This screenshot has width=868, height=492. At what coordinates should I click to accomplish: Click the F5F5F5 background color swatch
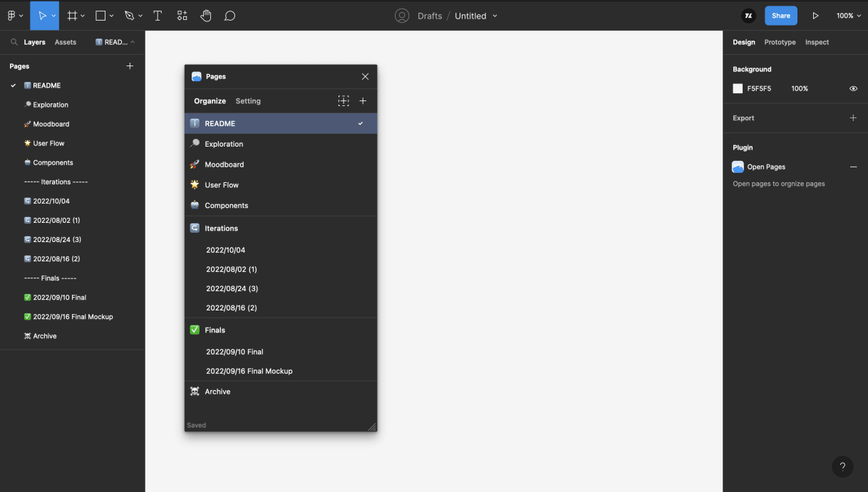738,88
